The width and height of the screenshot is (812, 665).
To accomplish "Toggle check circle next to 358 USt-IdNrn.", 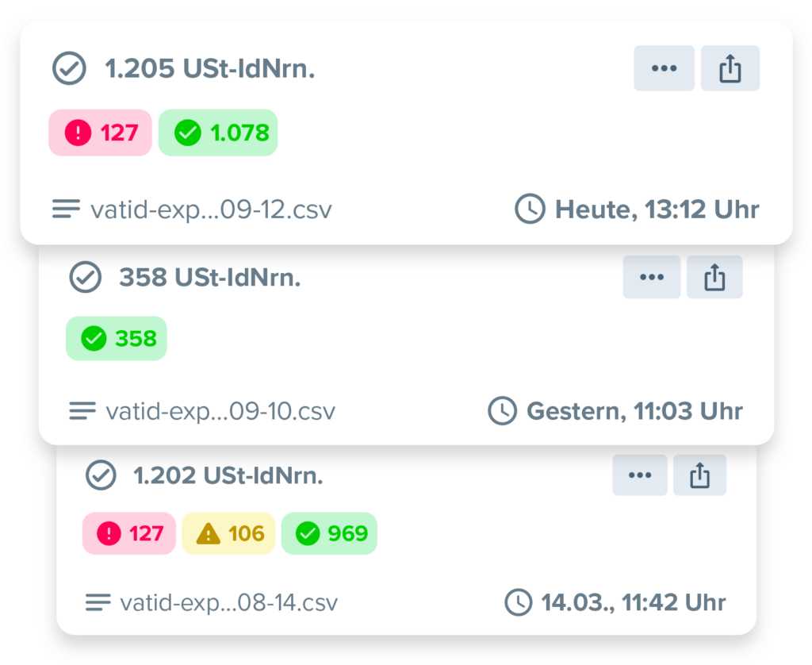I will (x=85, y=277).
